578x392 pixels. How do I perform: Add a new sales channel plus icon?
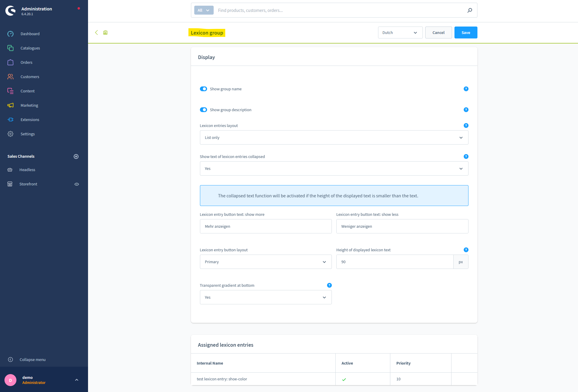click(76, 157)
